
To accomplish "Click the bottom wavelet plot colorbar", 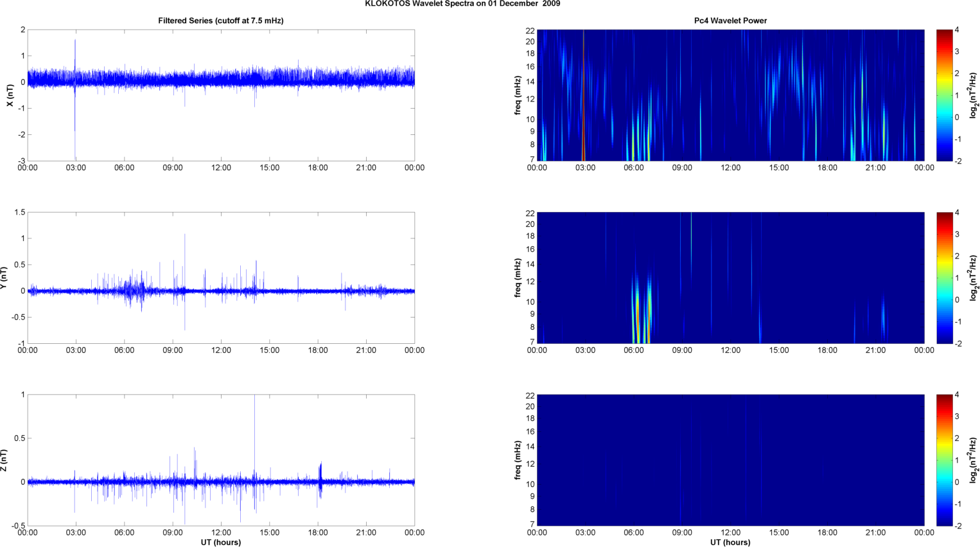I will [944, 460].
